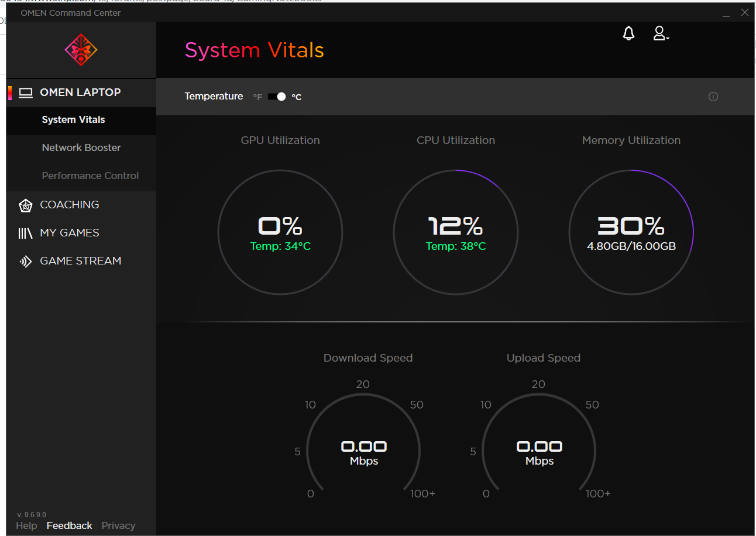Click the Feedback link
The height and width of the screenshot is (536, 756).
pos(70,525)
